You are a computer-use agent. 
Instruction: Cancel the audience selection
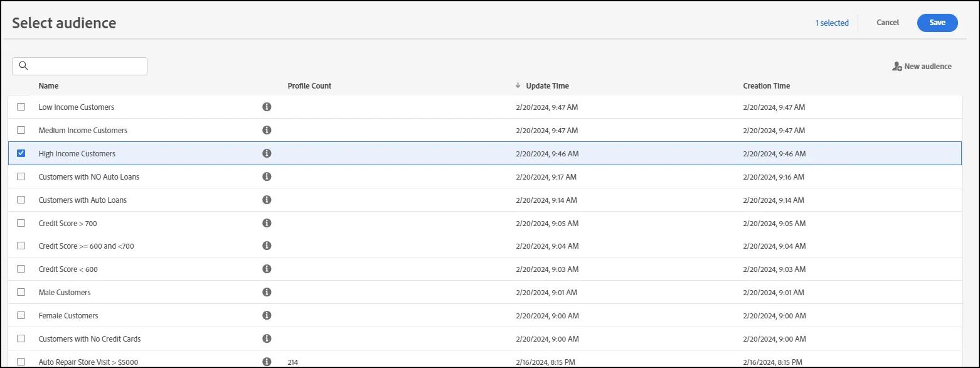click(x=887, y=23)
